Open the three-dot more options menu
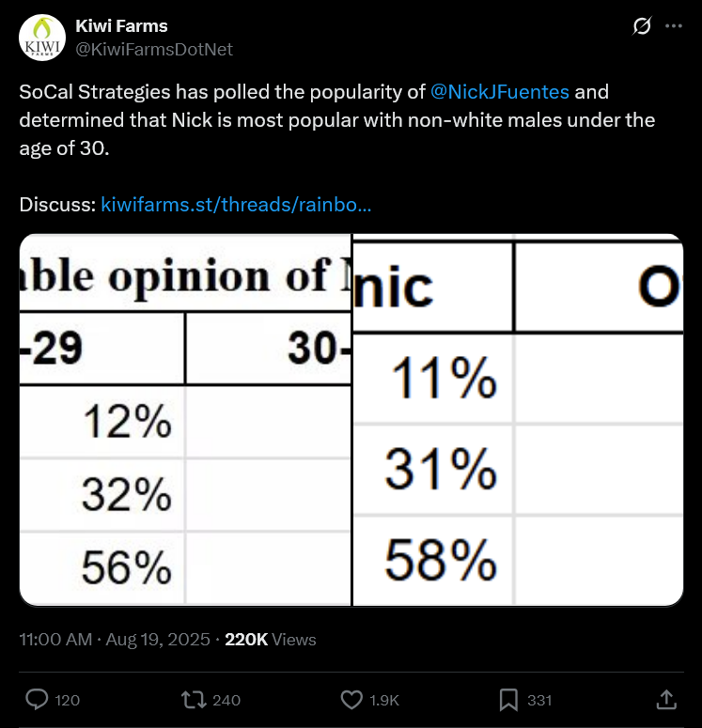This screenshot has width=702, height=728. tap(673, 26)
